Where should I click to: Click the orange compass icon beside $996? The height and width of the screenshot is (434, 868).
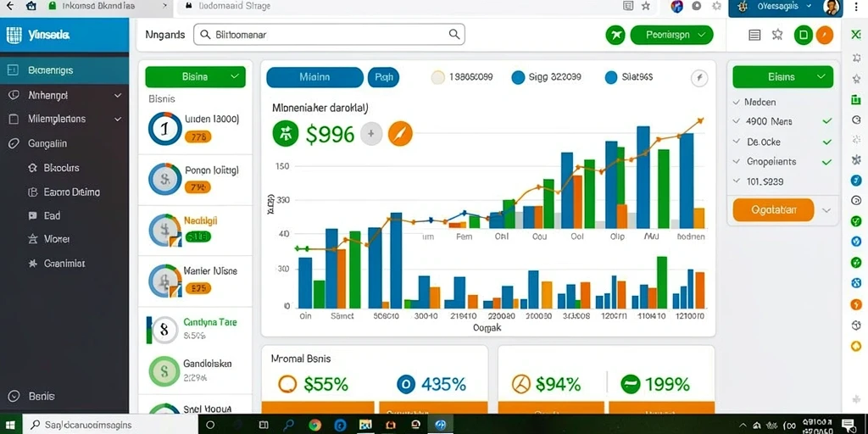coord(400,134)
